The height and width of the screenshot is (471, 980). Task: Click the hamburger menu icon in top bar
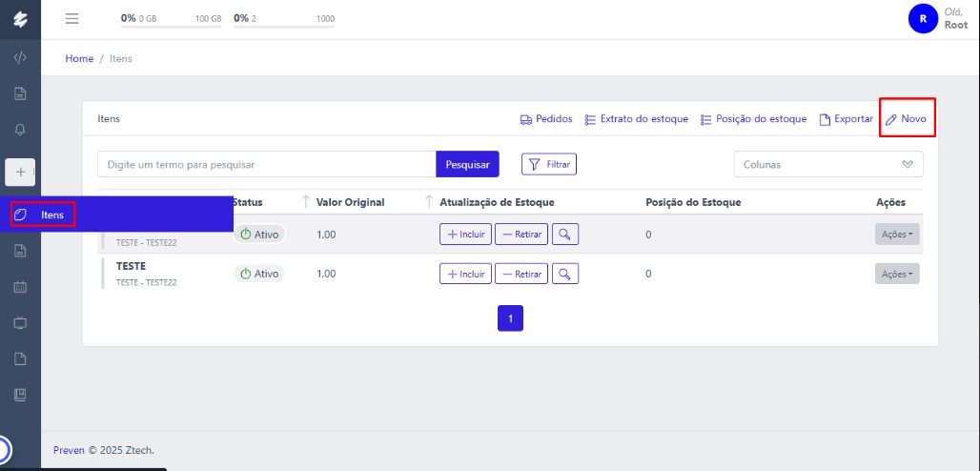(x=71, y=18)
